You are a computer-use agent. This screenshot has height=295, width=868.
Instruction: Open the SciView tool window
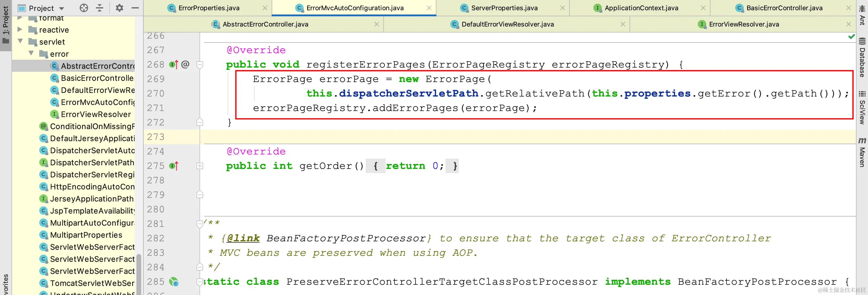point(862,108)
